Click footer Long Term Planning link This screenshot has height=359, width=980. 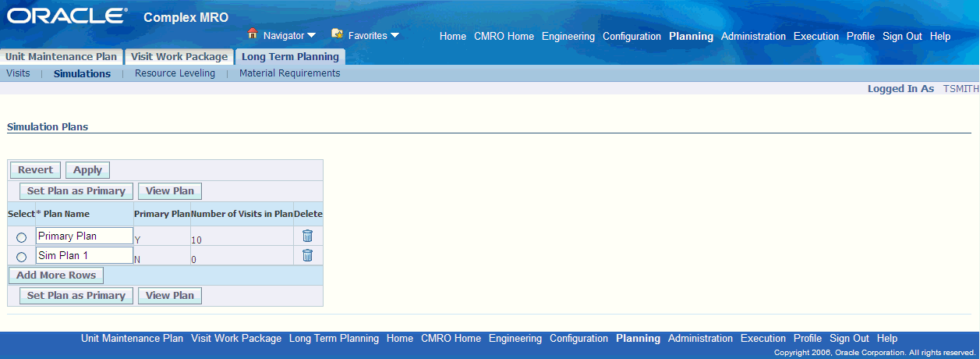click(334, 339)
